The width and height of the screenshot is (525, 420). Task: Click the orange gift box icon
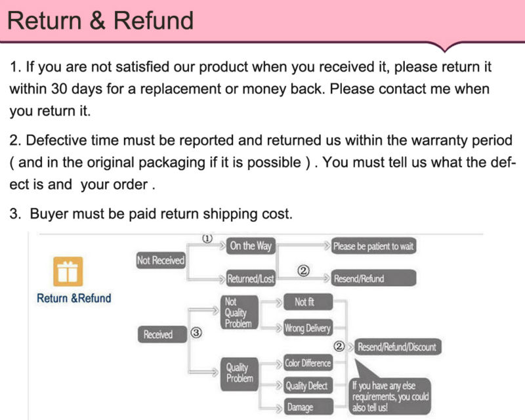click(68, 272)
